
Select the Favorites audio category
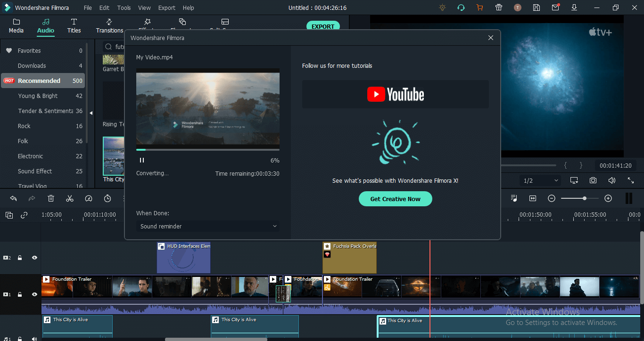pos(43,50)
